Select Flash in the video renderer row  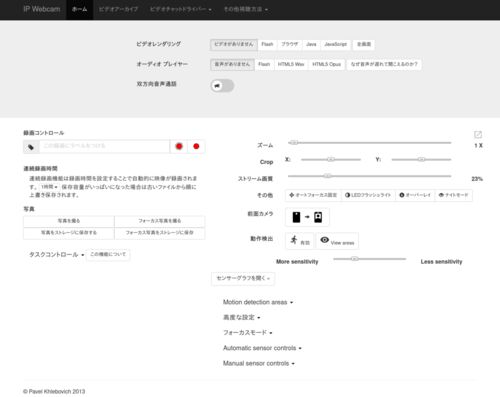[x=267, y=44]
